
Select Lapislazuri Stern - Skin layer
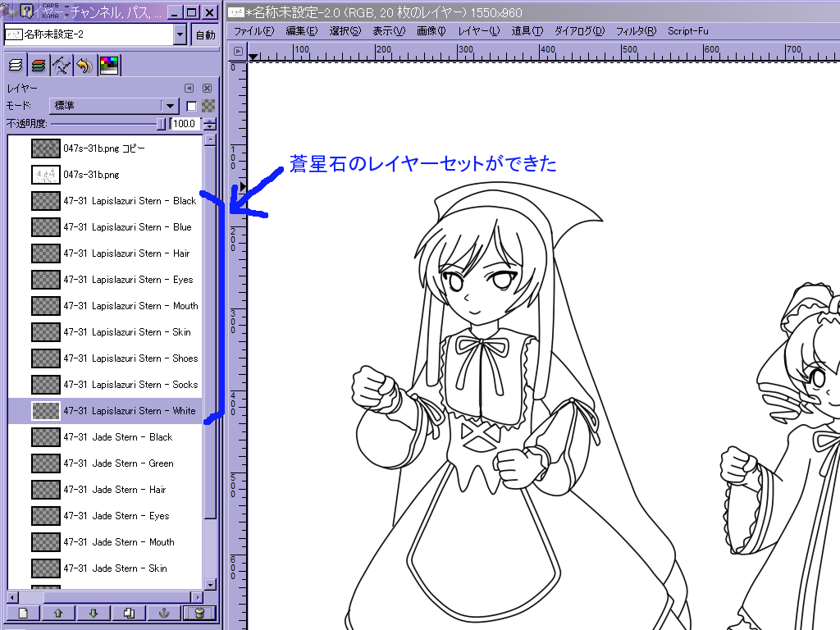coord(105,332)
